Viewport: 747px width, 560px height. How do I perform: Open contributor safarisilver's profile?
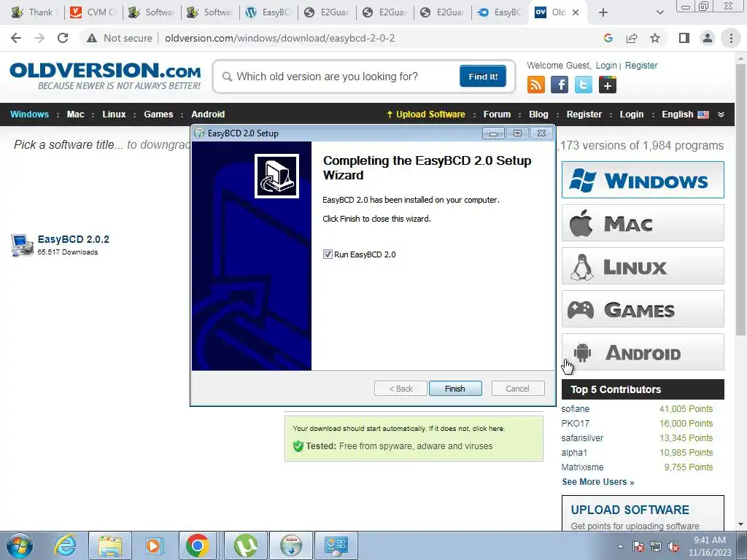[x=582, y=437]
